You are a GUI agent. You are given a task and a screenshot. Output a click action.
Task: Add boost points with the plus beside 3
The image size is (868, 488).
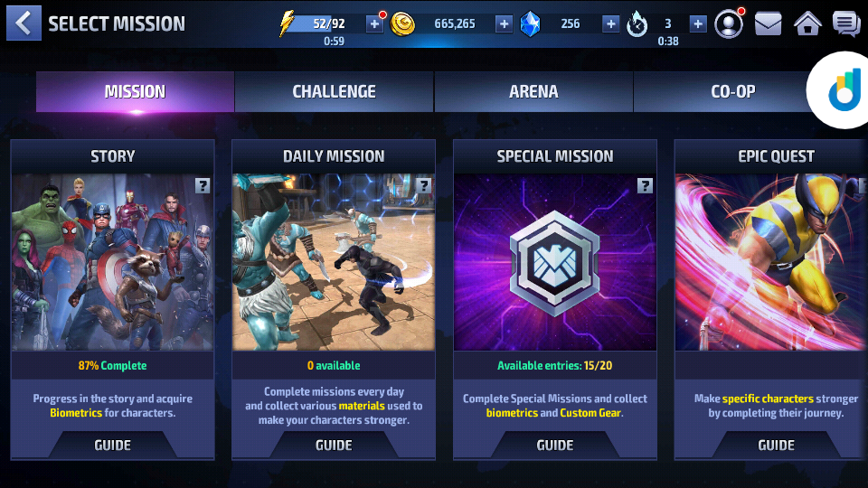point(698,23)
